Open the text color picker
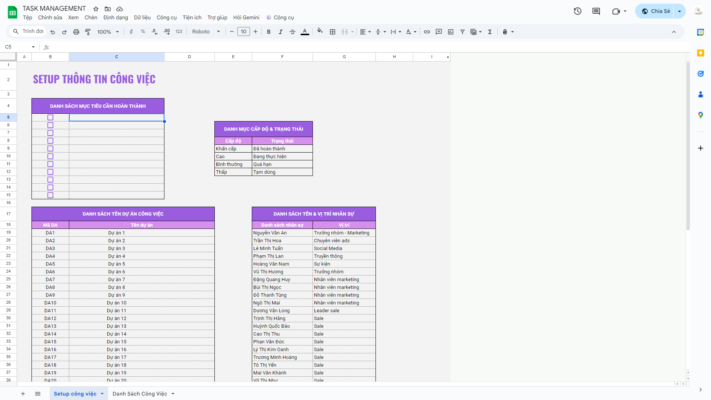711x400 pixels. coord(305,32)
